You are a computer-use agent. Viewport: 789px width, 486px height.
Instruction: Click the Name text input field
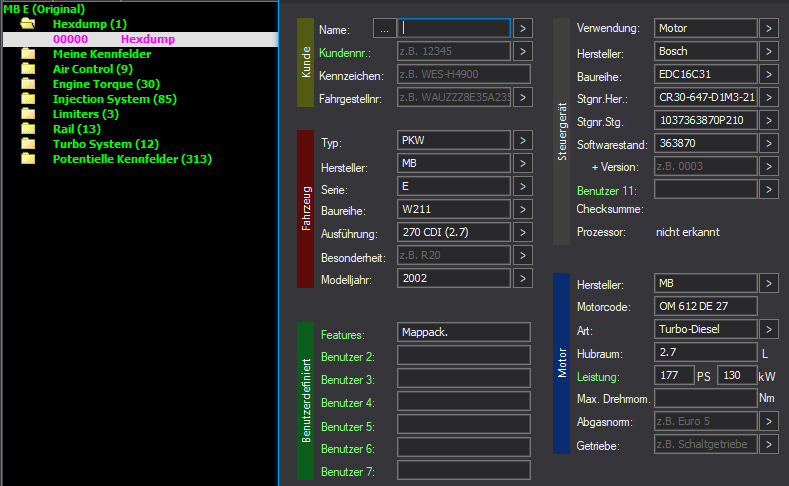pyautogui.click(x=454, y=28)
